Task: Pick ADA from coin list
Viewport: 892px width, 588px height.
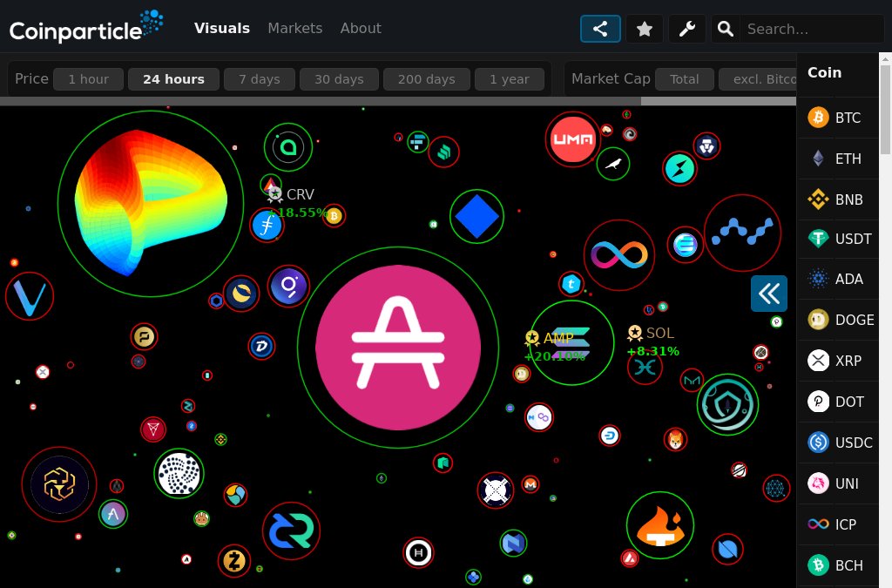Action: (838, 279)
